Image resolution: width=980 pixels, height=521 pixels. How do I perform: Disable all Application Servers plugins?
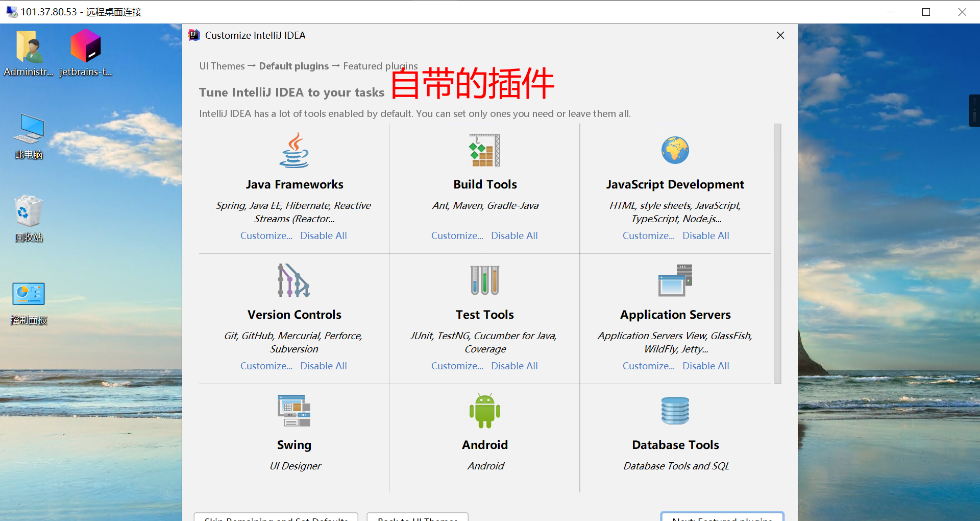[x=706, y=366]
